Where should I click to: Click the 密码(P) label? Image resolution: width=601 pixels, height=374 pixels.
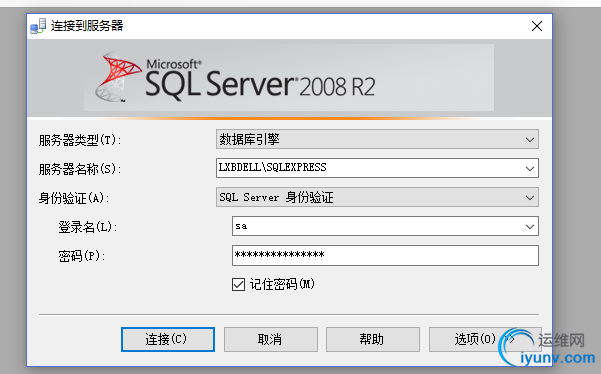[x=82, y=256]
